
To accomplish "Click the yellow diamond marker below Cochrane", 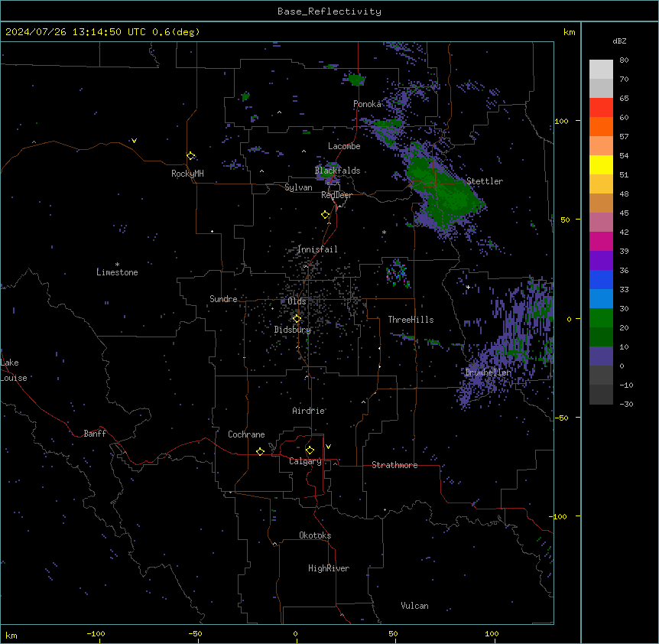I will coord(260,451).
